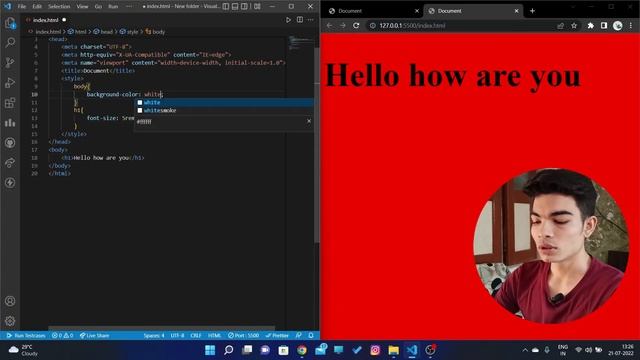Switch to the second Document tab in Chrome
The image size is (640, 360).
pyautogui.click(x=473, y=11)
